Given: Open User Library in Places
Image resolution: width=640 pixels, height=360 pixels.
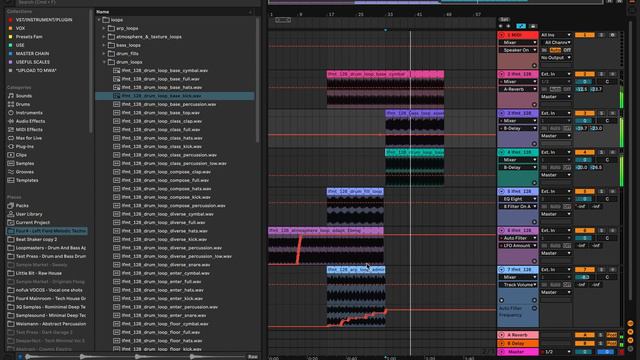Looking at the screenshot, I should tap(29, 214).
